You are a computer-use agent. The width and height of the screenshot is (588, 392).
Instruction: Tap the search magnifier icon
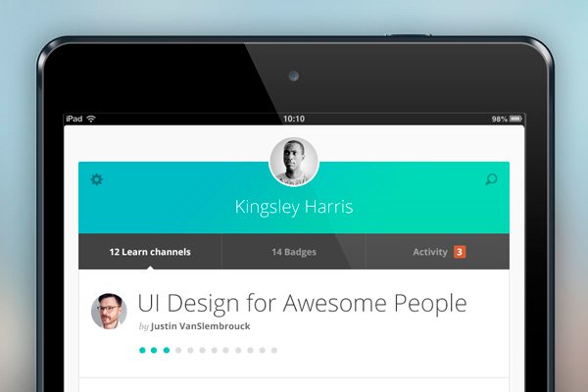[491, 179]
